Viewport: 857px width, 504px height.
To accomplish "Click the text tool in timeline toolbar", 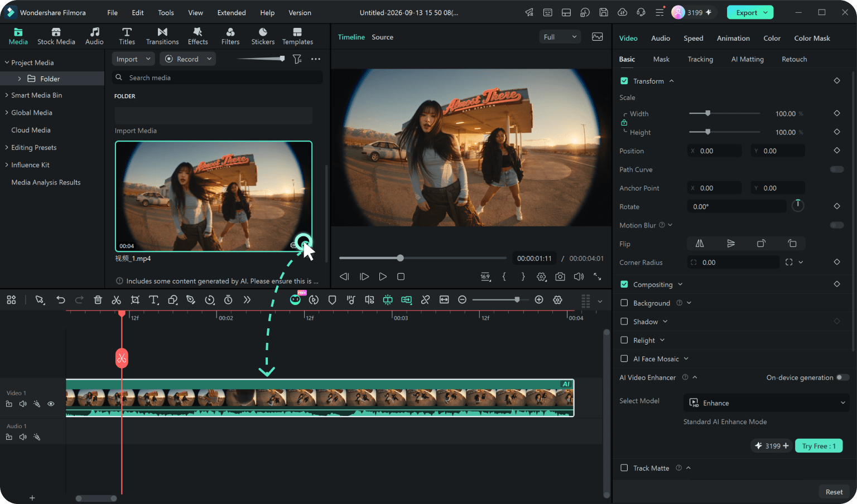I will click(154, 300).
